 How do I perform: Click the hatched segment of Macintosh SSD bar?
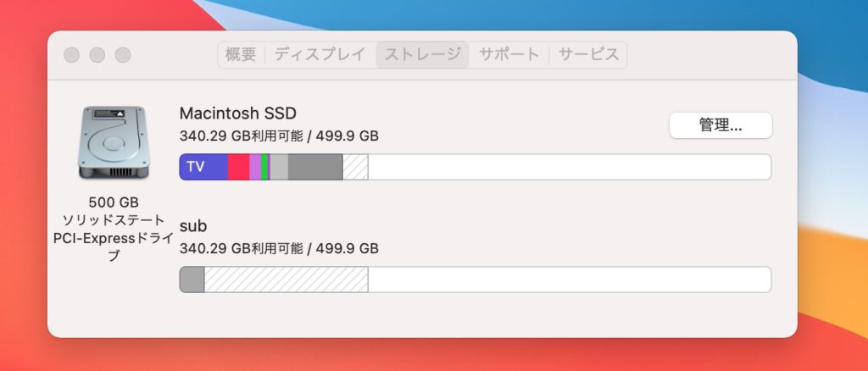pyautogui.click(x=355, y=167)
